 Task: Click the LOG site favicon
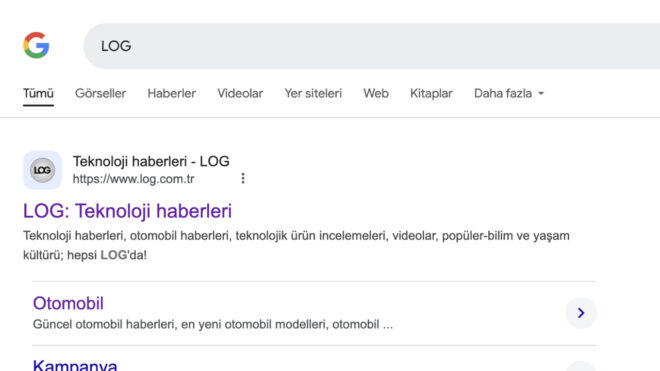43,170
